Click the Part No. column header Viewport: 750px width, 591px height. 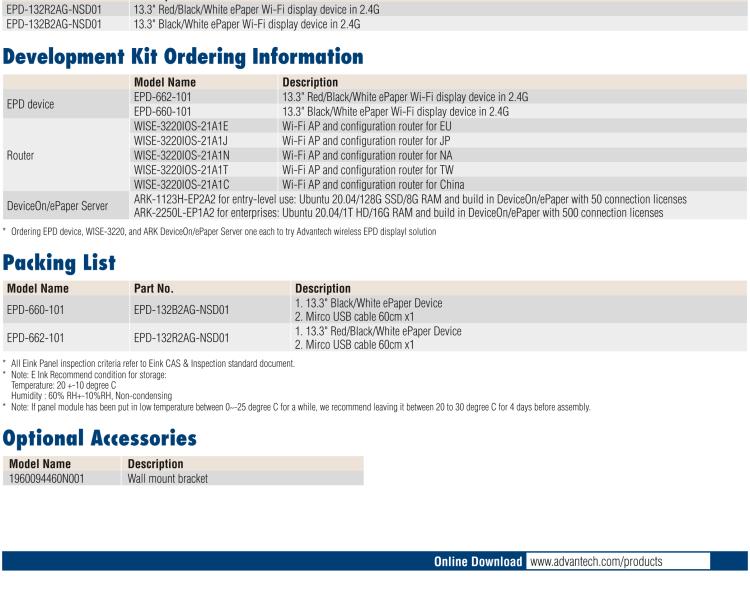coord(153,288)
